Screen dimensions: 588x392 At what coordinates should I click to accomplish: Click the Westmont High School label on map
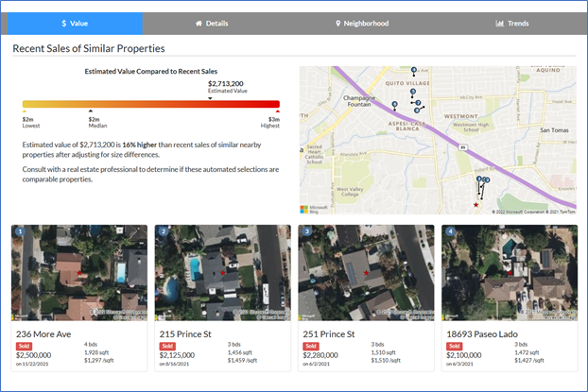pyautogui.click(x=471, y=127)
